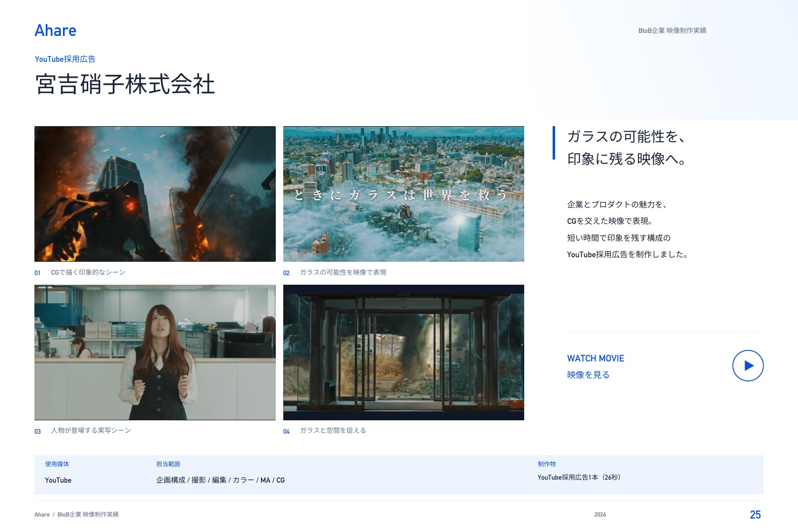798x532 pixels.
Task: Click the headline ガラスの可能性を、
Action: coord(626,136)
